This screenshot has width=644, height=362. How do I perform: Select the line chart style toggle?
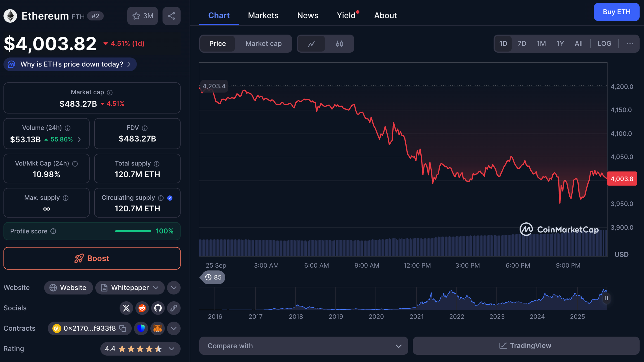pos(311,44)
